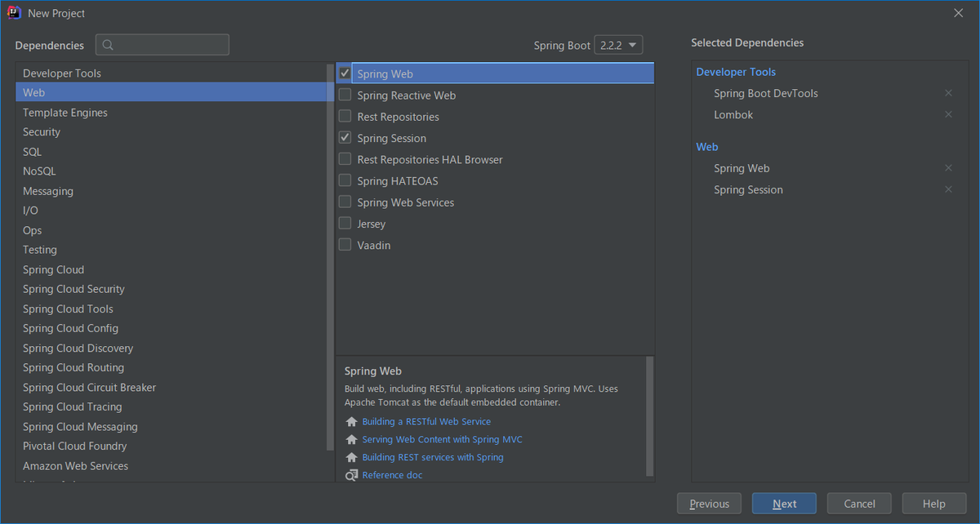The width and height of the screenshot is (980, 524).
Task: Select Spring Cloud Discovery category
Action: click(x=171, y=348)
